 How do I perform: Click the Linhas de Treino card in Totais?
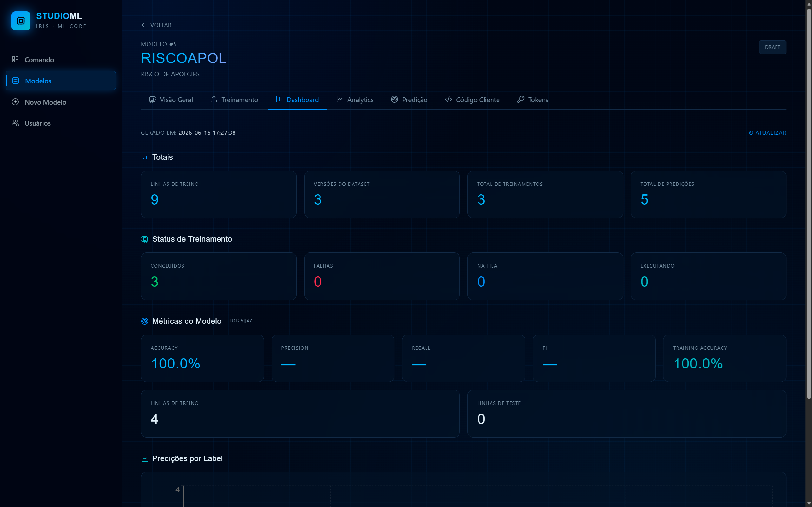(219, 194)
